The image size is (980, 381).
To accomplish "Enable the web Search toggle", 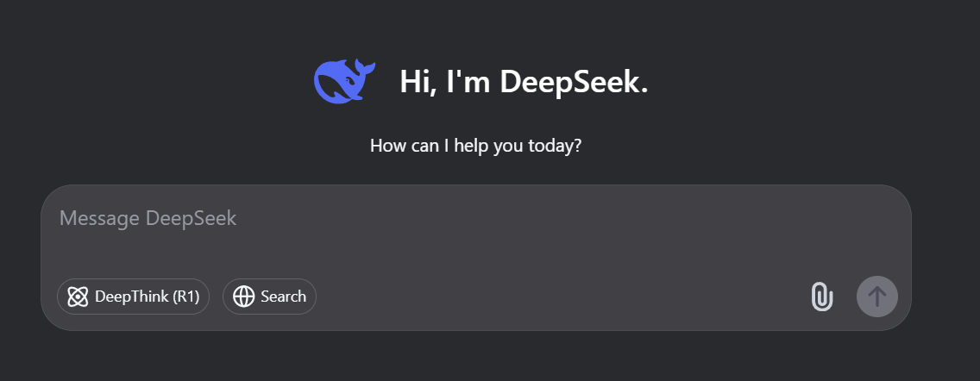I will pyautogui.click(x=269, y=297).
